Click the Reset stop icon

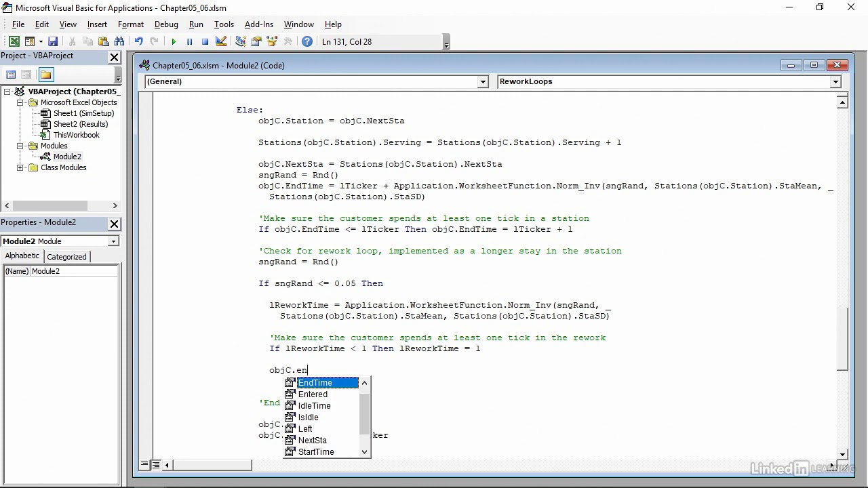[205, 41]
